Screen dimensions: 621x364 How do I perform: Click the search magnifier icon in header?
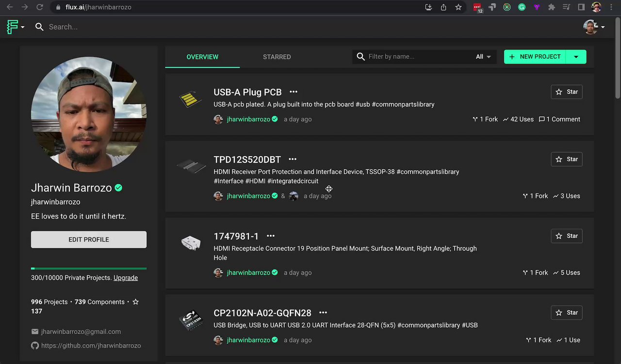[39, 27]
